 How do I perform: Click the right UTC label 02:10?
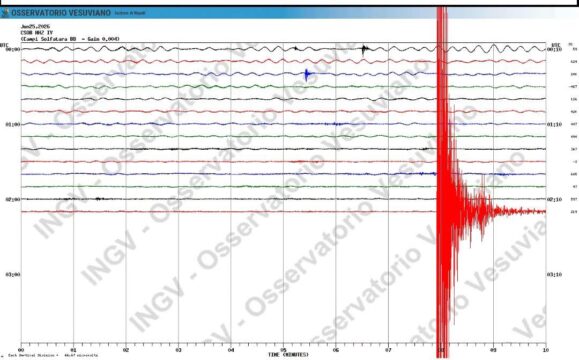[554, 199]
